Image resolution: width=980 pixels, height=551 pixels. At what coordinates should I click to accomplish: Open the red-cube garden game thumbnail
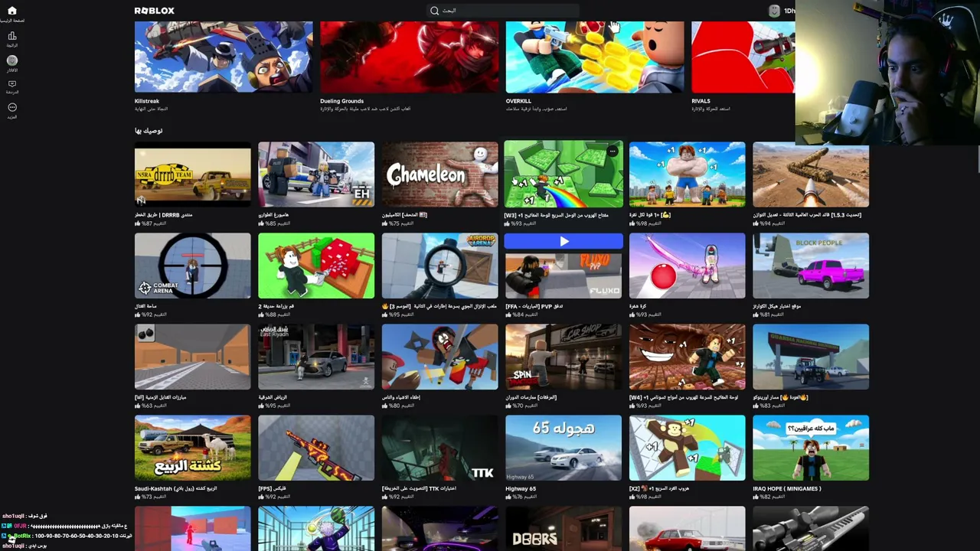click(x=316, y=266)
